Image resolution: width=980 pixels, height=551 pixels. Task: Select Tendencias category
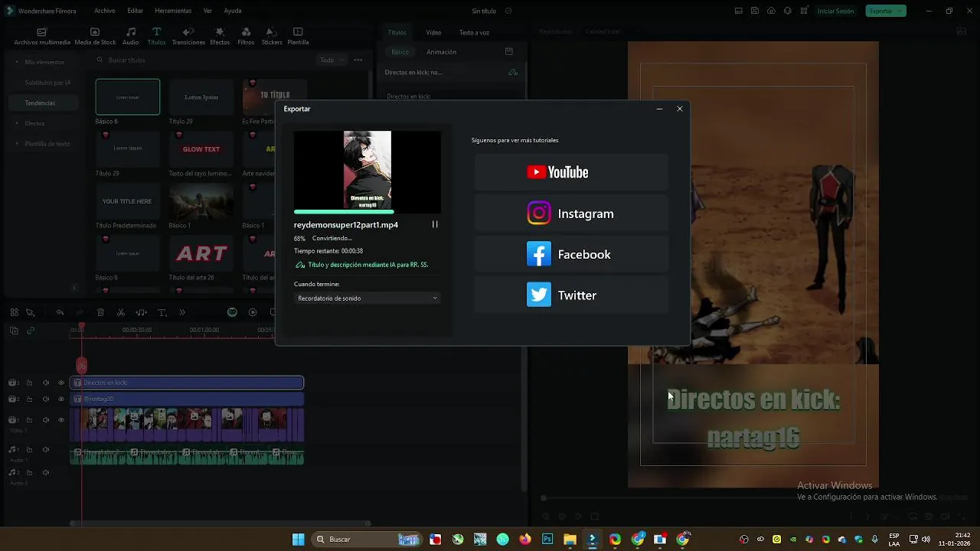click(44, 103)
